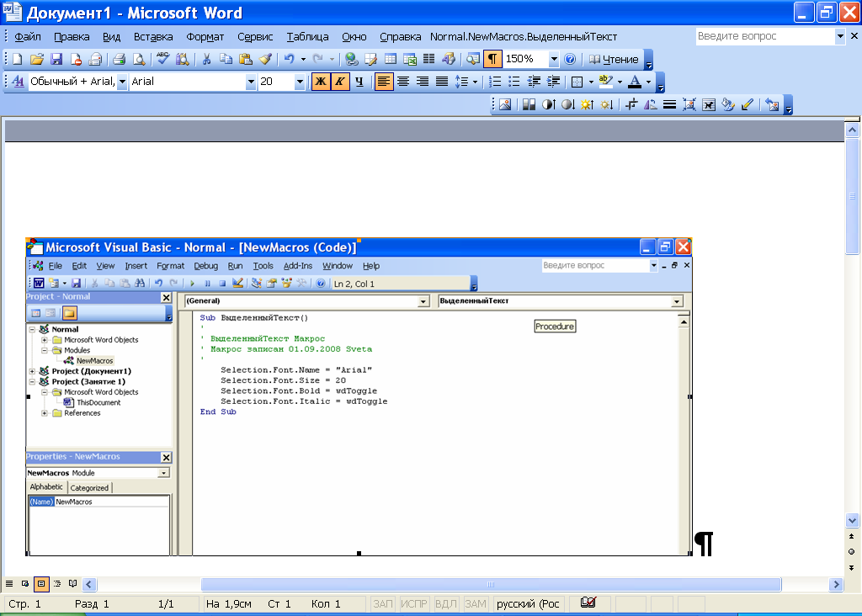Open the Файл menu

click(28, 36)
